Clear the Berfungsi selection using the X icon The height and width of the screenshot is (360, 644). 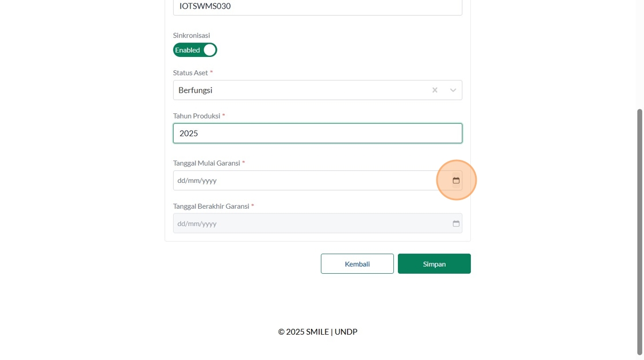[435, 90]
